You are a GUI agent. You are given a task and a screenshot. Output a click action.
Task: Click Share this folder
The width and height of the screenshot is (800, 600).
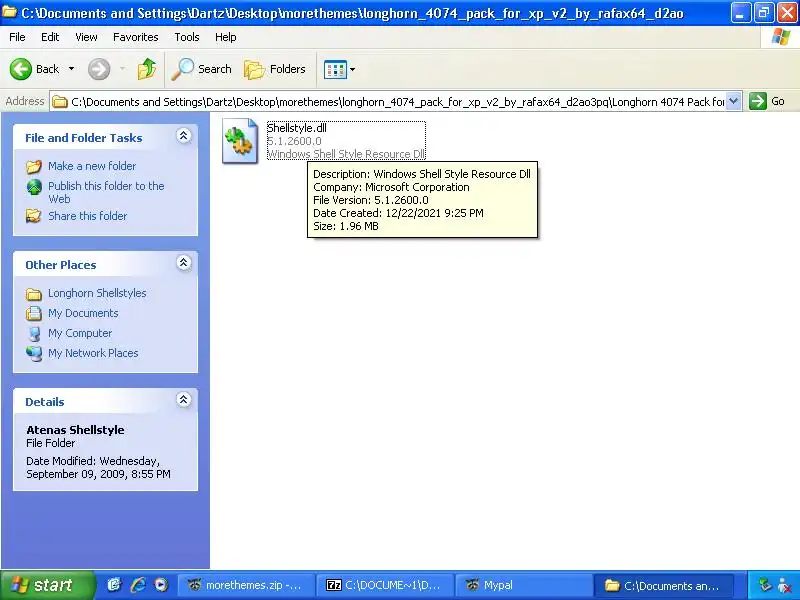(87, 216)
